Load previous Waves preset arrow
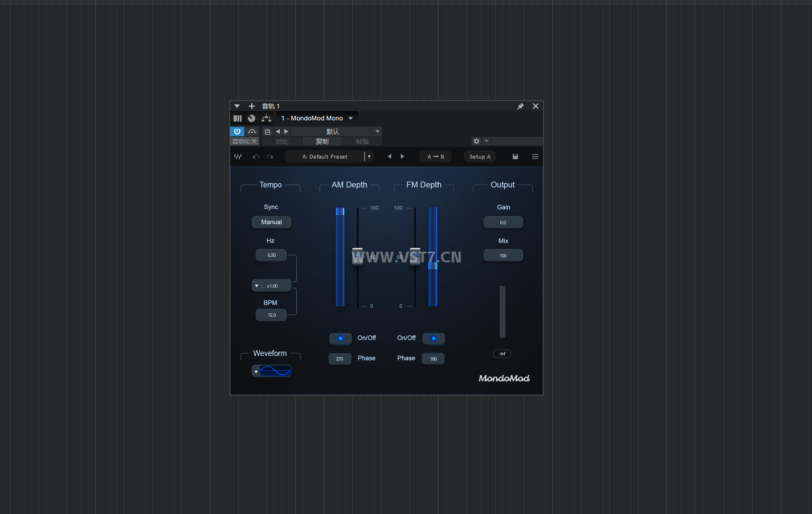 pyautogui.click(x=389, y=156)
